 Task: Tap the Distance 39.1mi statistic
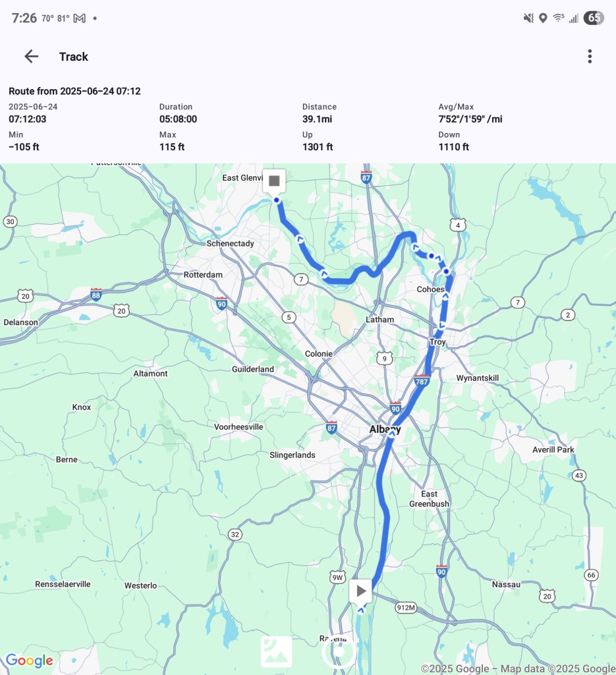point(318,119)
